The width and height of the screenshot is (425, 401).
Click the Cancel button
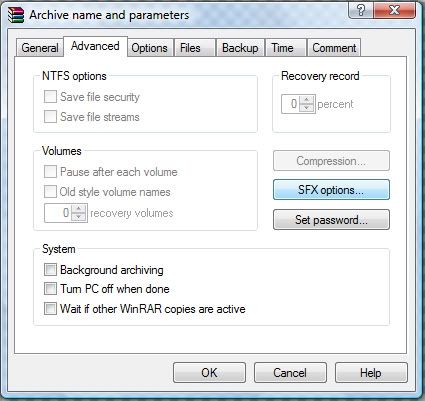[290, 372]
